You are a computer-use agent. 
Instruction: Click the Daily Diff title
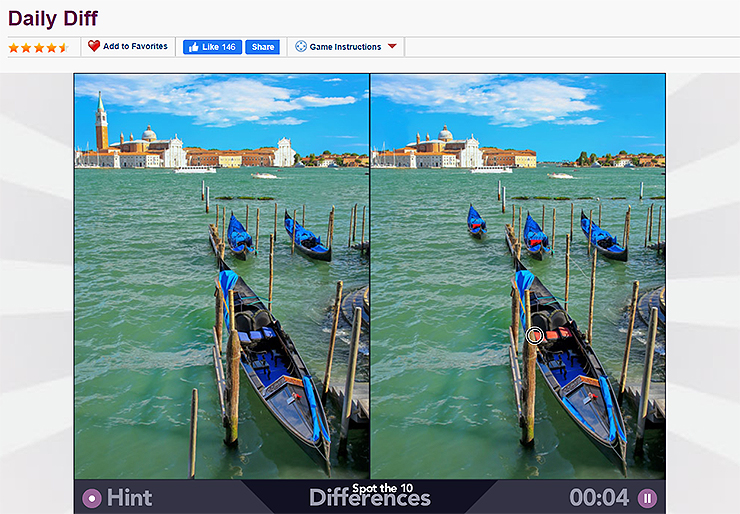pyautogui.click(x=53, y=19)
